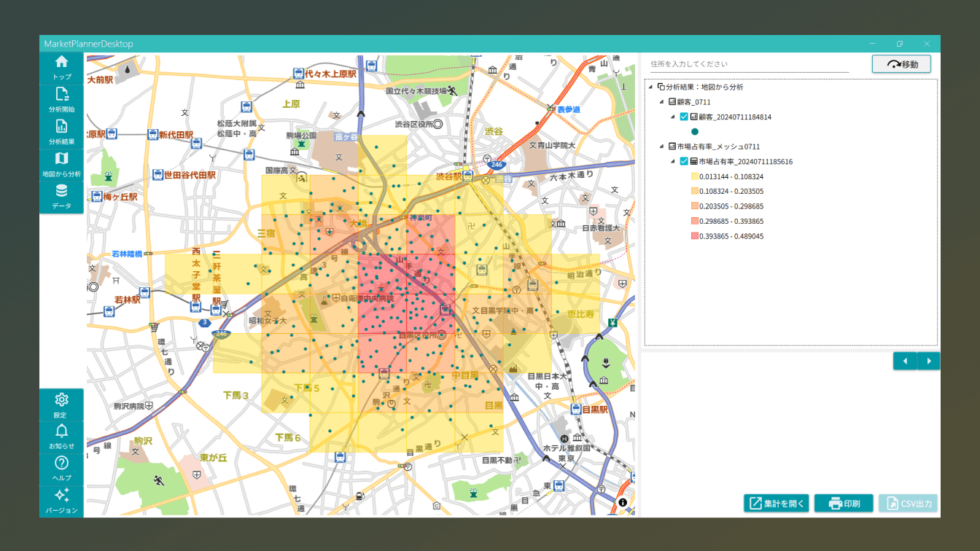
Task: Click the chart icon beside 顧客_0711
Action: (672, 102)
